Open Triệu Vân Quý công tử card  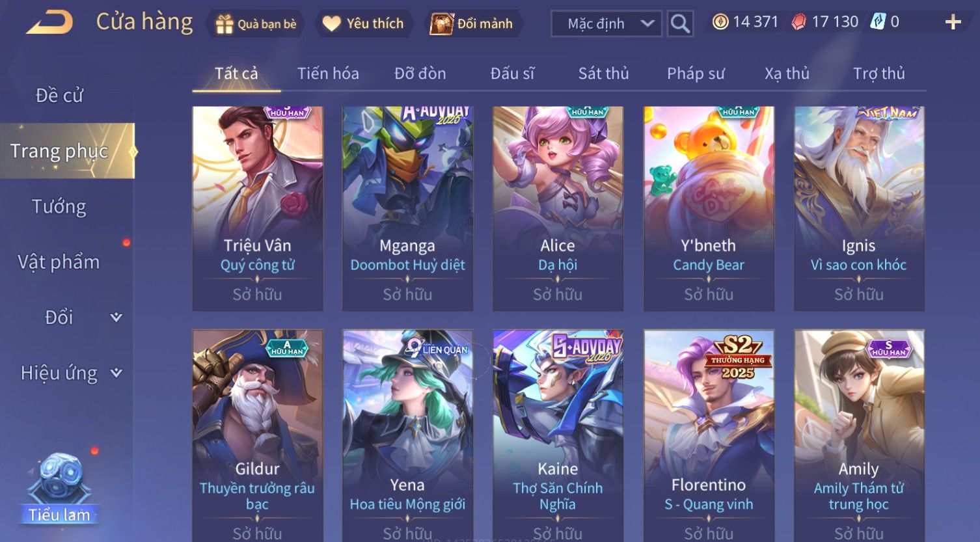(x=258, y=208)
